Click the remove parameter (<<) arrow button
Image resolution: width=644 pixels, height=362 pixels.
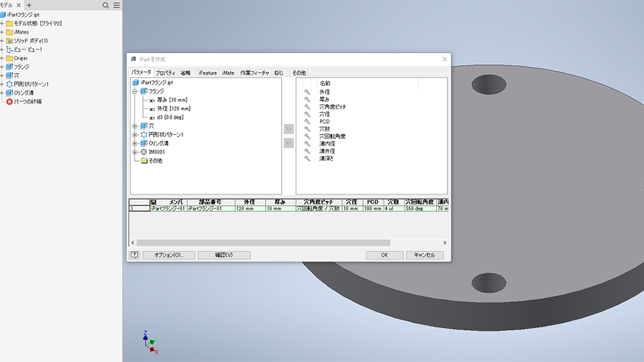click(x=288, y=142)
